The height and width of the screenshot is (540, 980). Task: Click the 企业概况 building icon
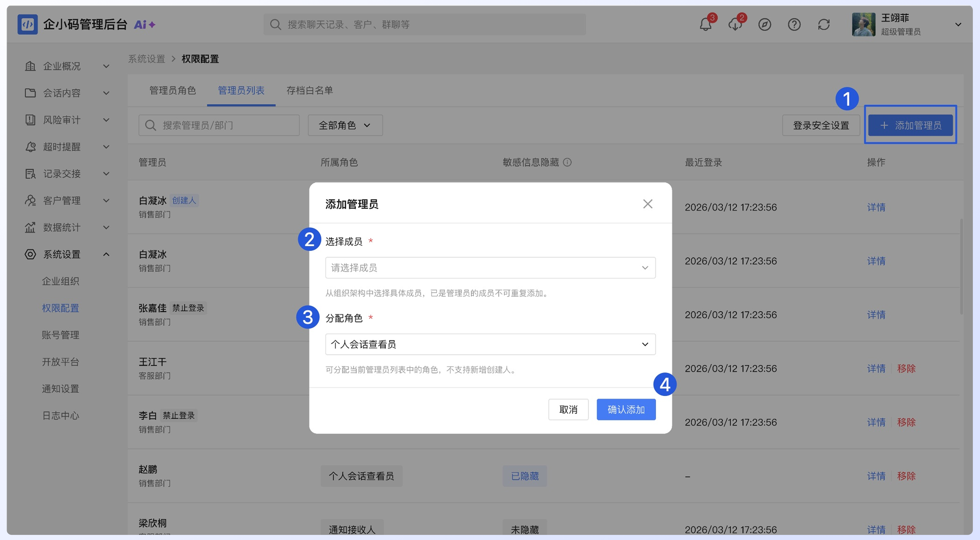pyautogui.click(x=30, y=66)
